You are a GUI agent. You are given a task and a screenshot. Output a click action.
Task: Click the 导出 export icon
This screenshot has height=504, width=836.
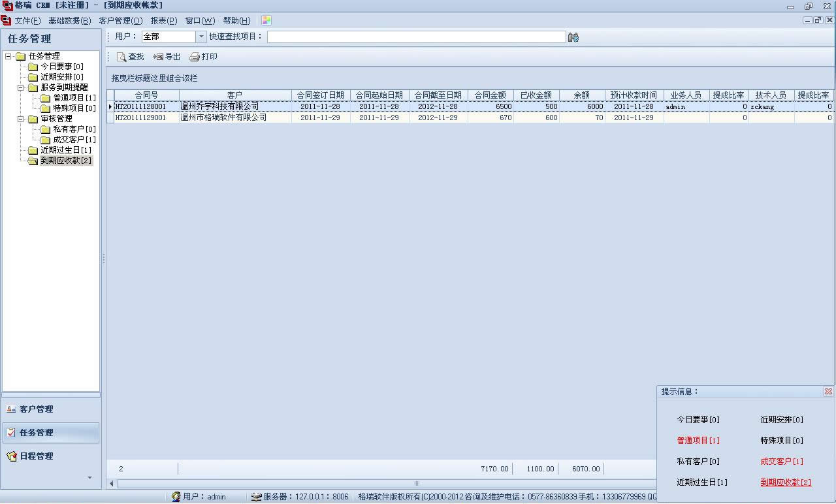point(158,57)
